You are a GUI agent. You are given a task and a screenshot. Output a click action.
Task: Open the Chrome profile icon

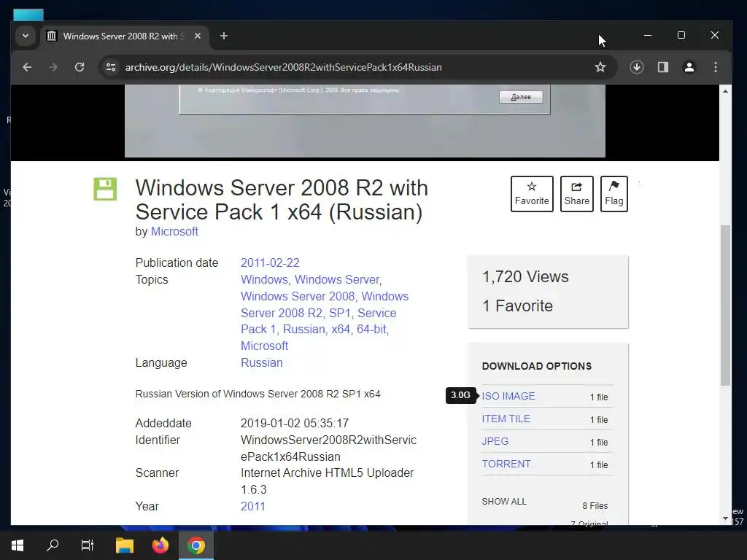click(689, 67)
